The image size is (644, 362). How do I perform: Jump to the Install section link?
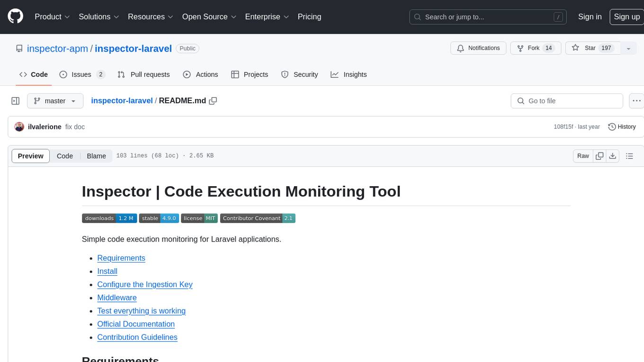click(x=107, y=271)
